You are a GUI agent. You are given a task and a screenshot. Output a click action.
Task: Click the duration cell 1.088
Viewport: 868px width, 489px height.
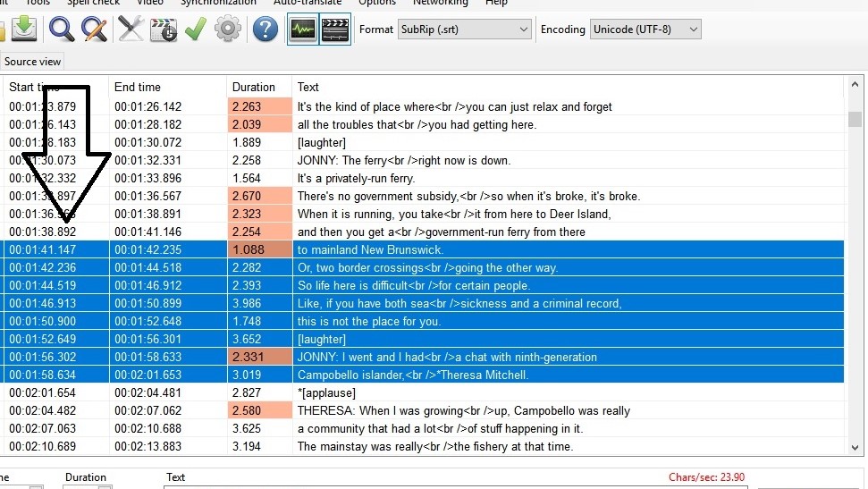(x=259, y=249)
